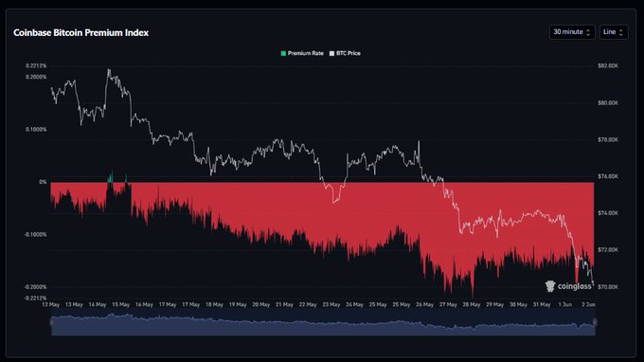Click the 12 May date label
Screen dimensions: 644x362
[x=50, y=305]
